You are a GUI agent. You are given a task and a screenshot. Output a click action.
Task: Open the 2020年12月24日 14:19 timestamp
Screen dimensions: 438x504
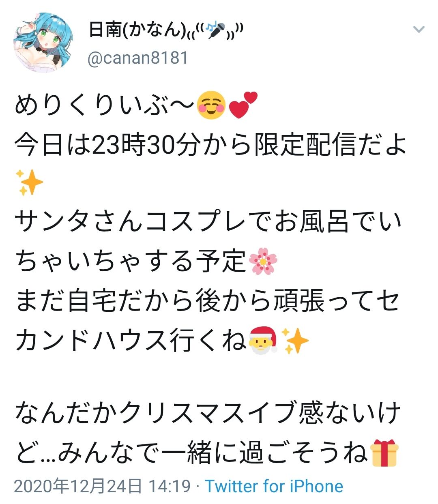pyautogui.click(x=102, y=486)
